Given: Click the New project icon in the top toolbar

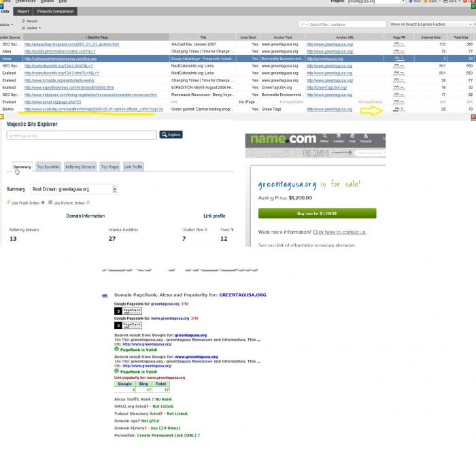Looking at the screenshot, I should tap(411, 1).
